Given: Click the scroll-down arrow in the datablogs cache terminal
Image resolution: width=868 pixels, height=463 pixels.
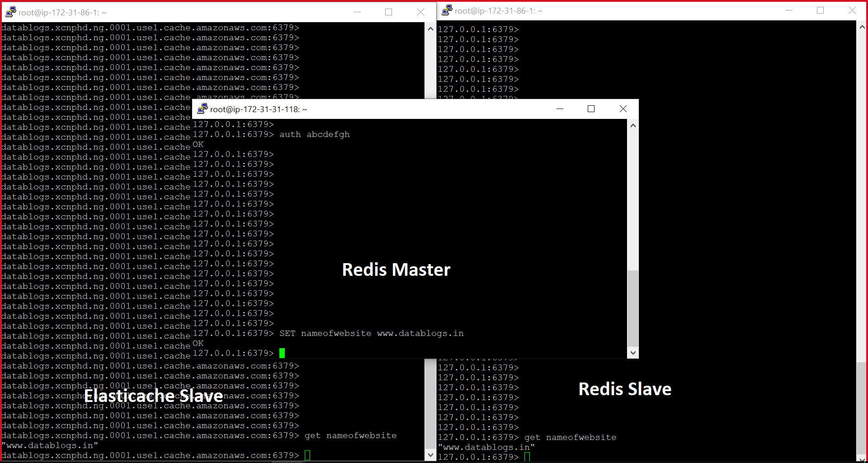Looking at the screenshot, I should [430, 455].
